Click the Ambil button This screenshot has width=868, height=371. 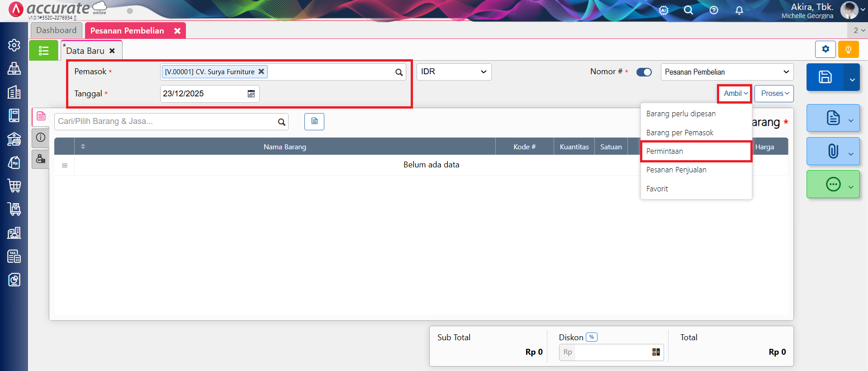click(735, 94)
